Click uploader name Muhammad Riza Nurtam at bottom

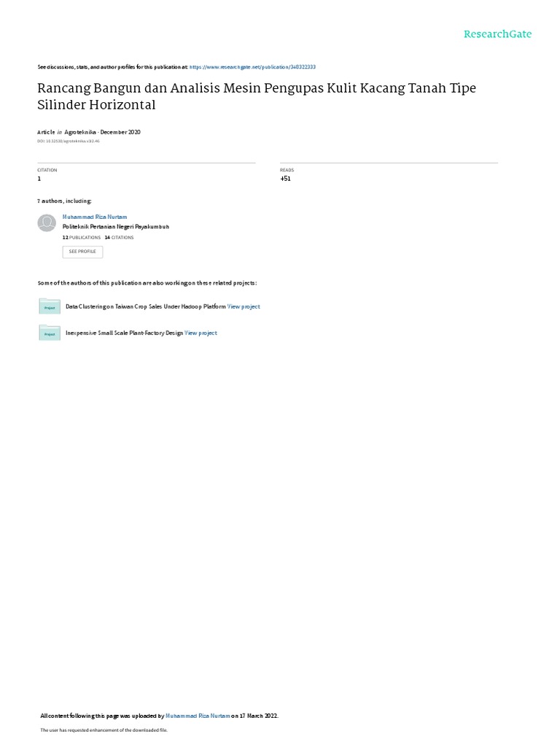coord(198,716)
